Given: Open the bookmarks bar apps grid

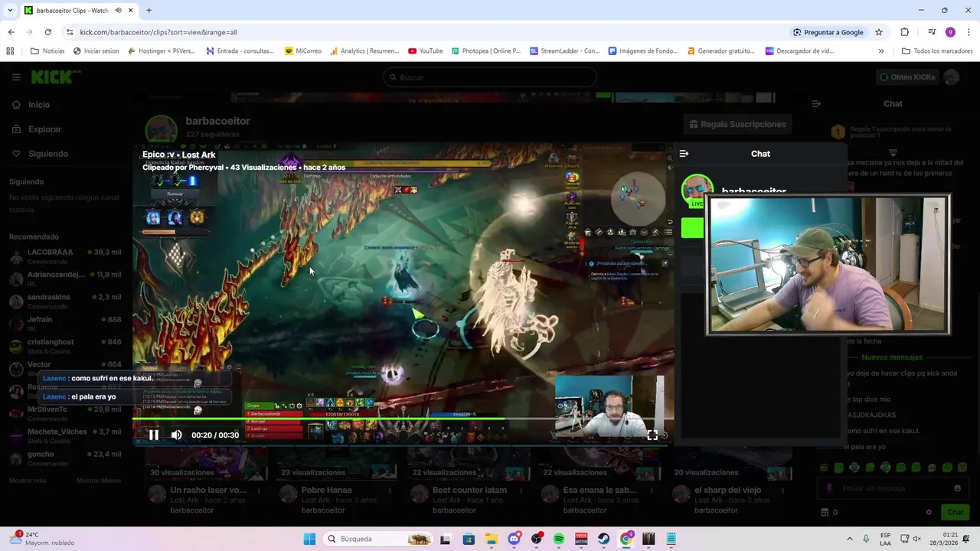Looking at the screenshot, I should click(x=10, y=51).
